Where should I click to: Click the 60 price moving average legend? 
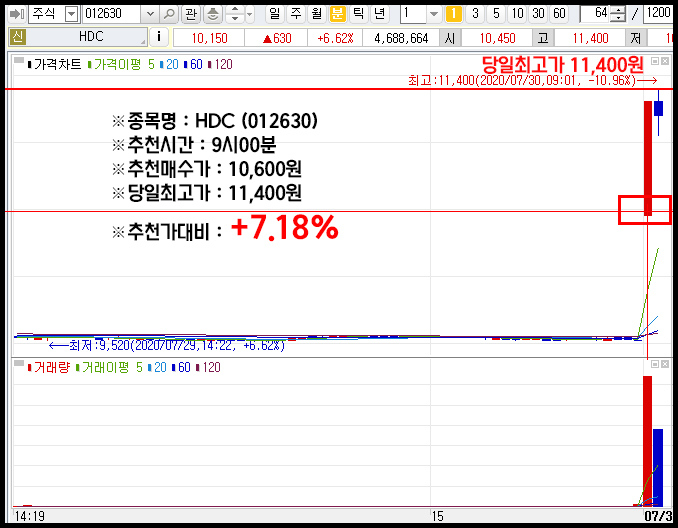[193, 65]
